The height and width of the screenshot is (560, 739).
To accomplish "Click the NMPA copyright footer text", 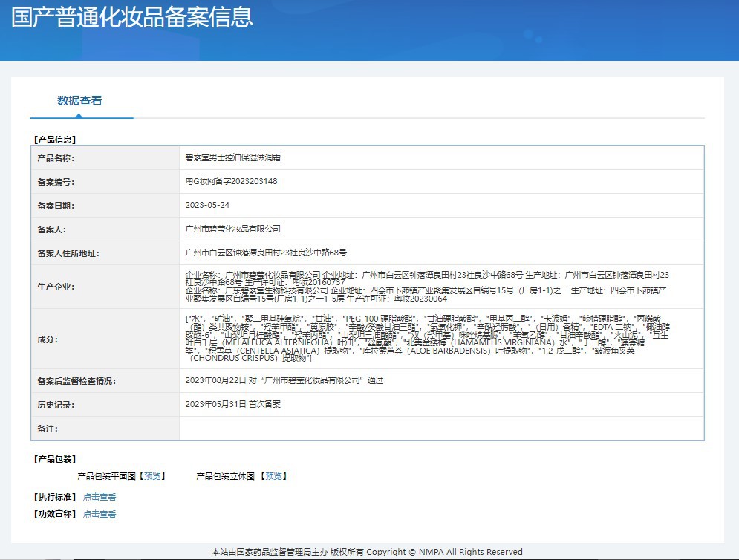I will coord(367,552).
